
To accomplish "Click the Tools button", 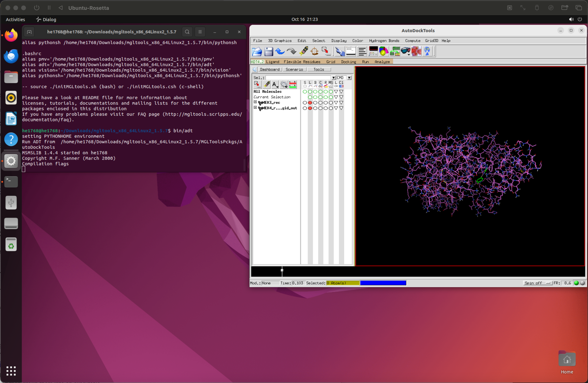I will point(319,70).
